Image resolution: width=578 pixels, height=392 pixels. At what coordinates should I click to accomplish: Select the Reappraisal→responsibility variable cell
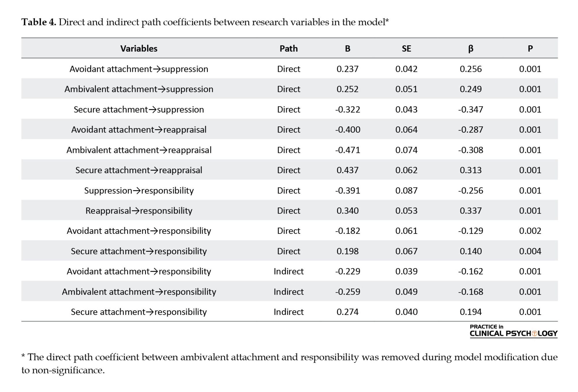139,211
